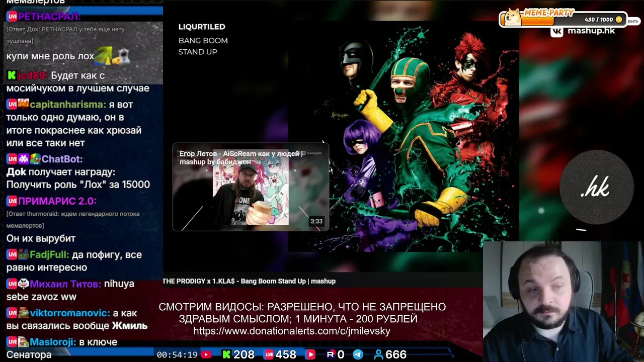Click the Masloroji username in chat
Viewport: 644px width, 362px height.
click(x=53, y=342)
